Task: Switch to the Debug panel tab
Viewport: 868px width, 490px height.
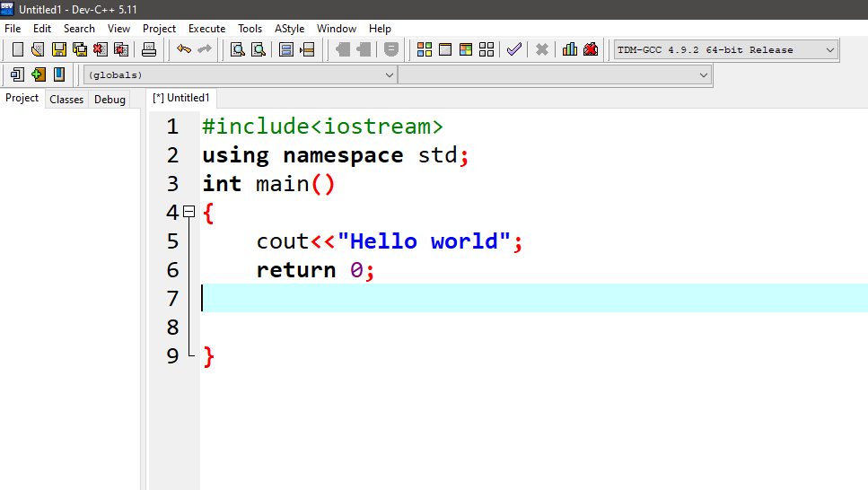Action: pos(110,100)
